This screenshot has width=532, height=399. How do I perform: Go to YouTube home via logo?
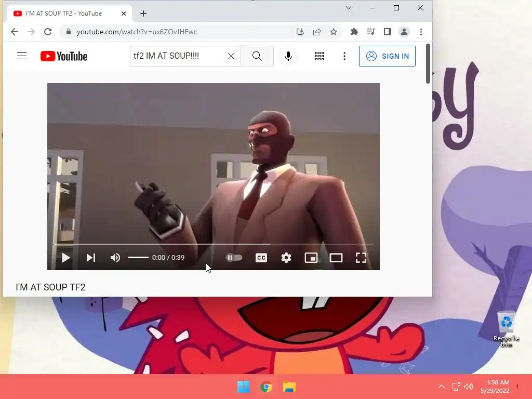(64, 56)
